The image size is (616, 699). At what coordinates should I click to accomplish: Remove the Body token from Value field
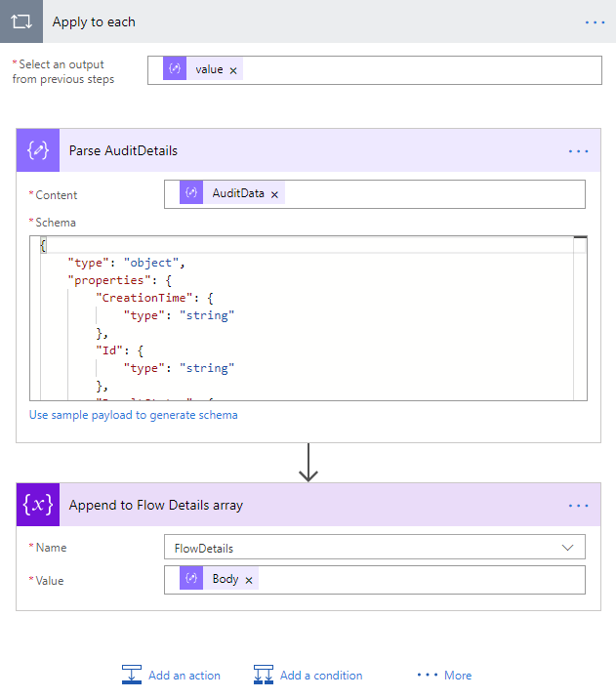(249, 580)
